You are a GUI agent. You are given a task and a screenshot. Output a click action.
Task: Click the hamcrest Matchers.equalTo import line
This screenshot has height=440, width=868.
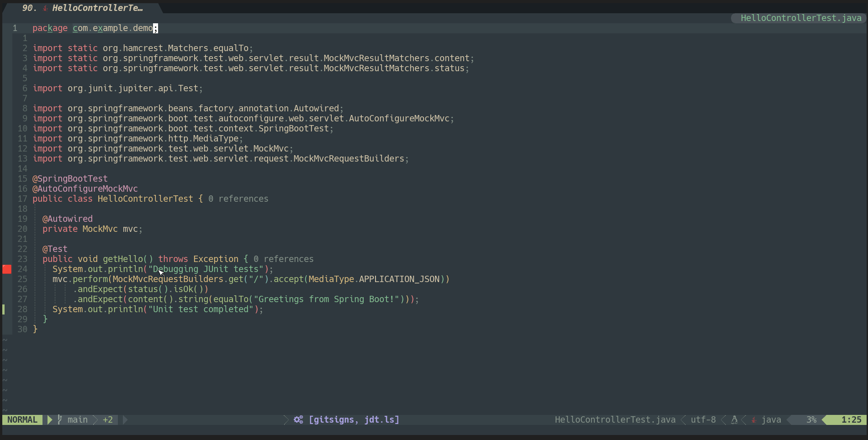pos(143,48)
